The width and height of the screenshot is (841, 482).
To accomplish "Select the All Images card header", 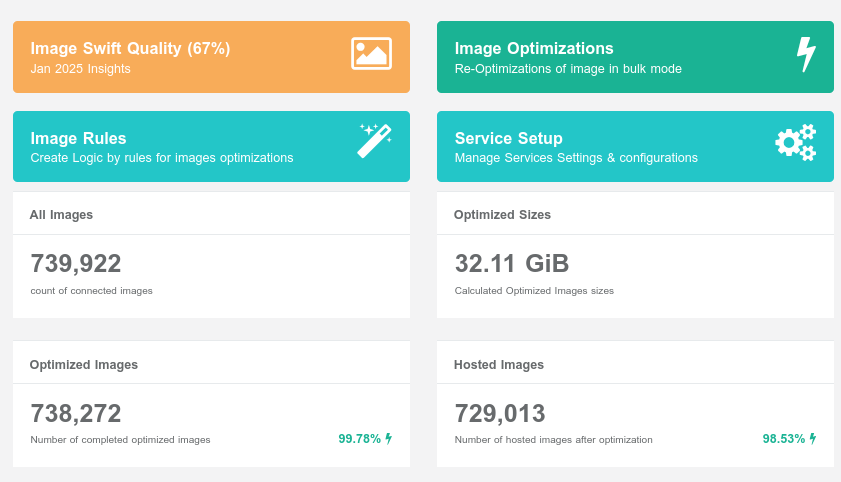I will pos(61,214).
